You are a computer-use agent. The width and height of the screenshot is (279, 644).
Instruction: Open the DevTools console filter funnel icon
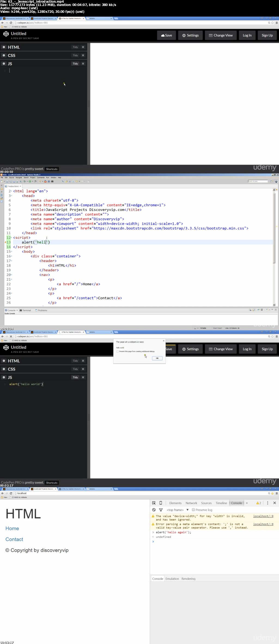(161, 510)
